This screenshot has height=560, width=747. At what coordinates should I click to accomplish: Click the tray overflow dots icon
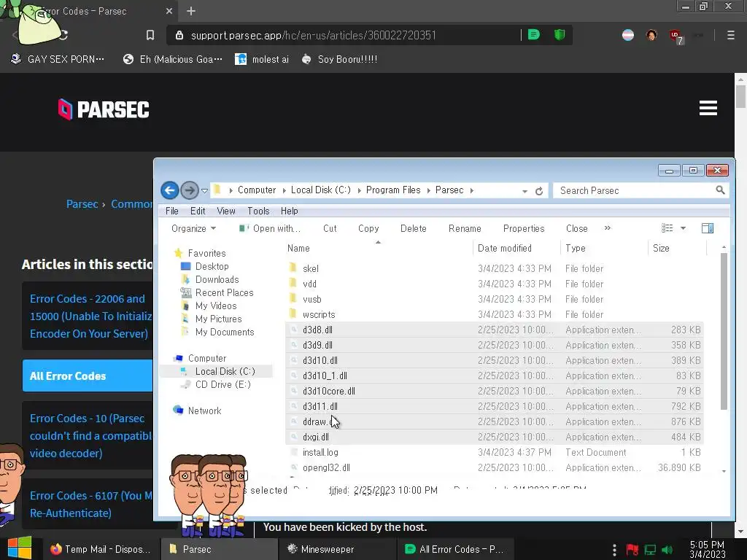614,550
